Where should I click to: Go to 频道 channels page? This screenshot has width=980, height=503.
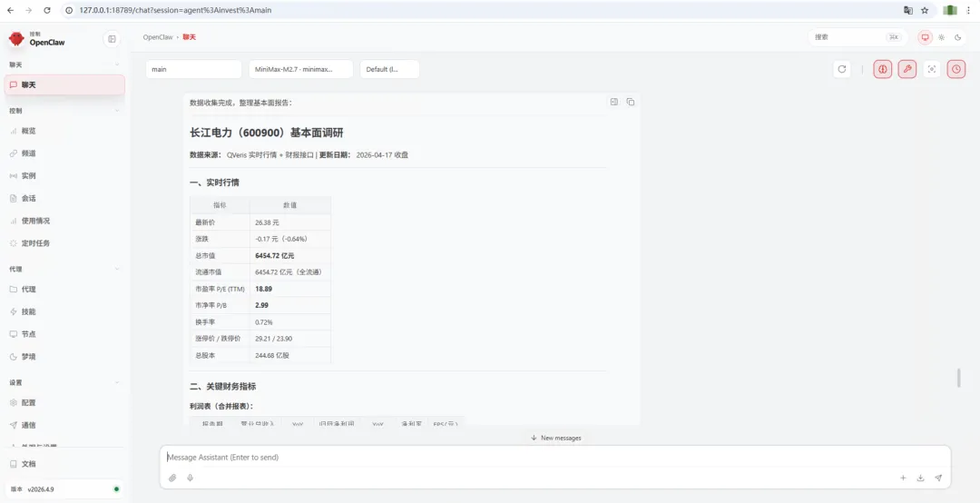(64, 153)
